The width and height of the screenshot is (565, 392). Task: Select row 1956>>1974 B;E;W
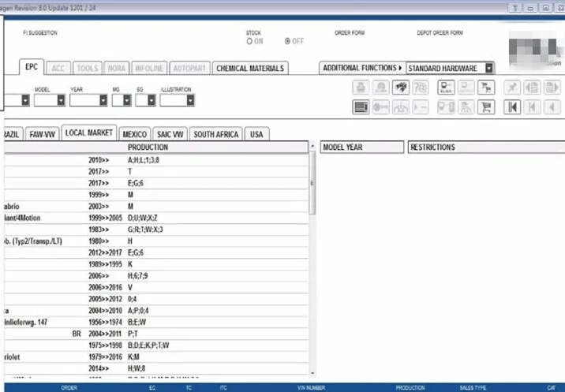pos(156,322)
